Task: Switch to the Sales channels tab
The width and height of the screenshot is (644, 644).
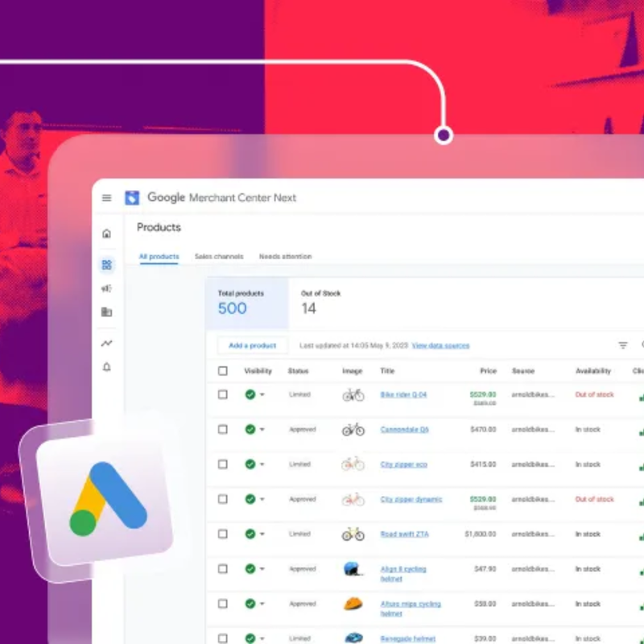Action: point(219,257)
